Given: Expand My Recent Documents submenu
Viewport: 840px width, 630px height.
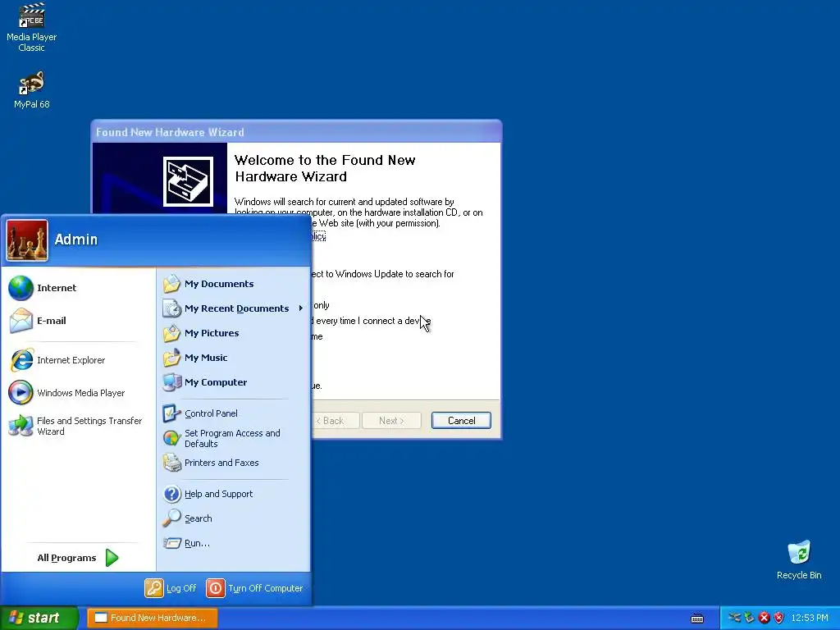Looking at the screenshot, I should coord(234,308).
